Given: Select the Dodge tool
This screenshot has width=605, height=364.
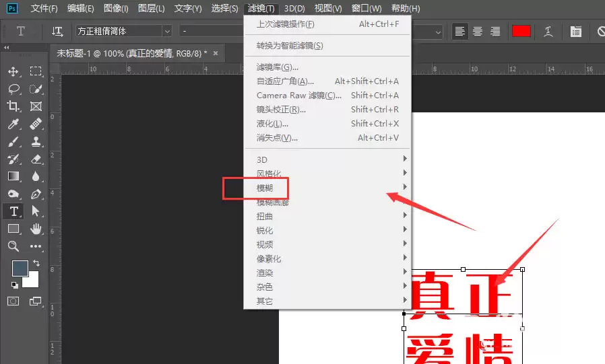Looking at the screenshot, I should point(13,194).
